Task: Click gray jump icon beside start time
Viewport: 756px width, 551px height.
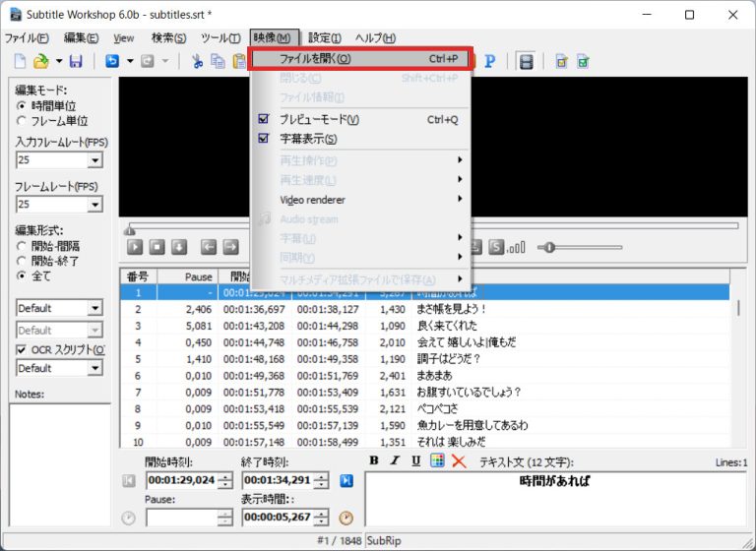Action: pos(129,480)
